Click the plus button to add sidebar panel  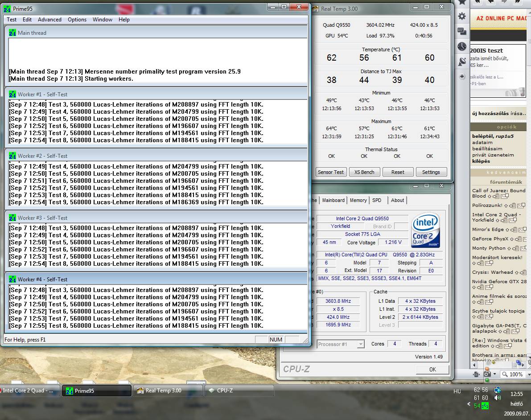pyautogui.click(x=462, y=77)
